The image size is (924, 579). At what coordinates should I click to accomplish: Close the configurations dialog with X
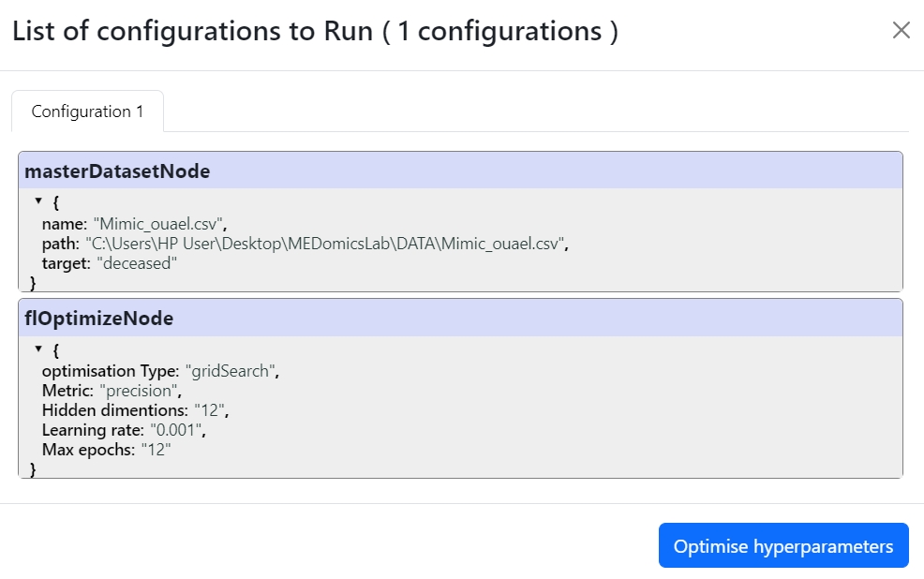[x=901, y=31]
